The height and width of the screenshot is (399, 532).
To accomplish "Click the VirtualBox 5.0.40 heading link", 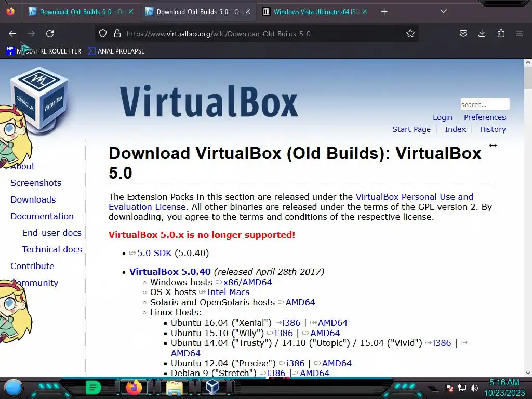I will (x=170, y=272).
